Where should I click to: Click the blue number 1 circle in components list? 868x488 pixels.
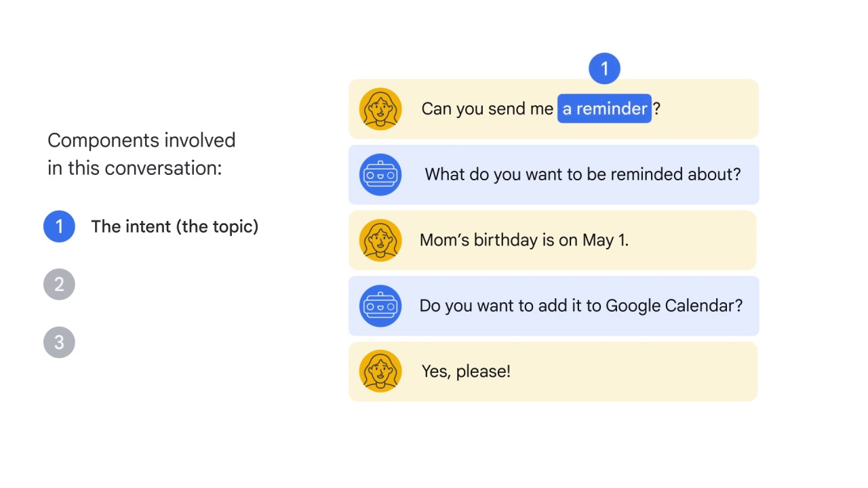pos(59,226)
